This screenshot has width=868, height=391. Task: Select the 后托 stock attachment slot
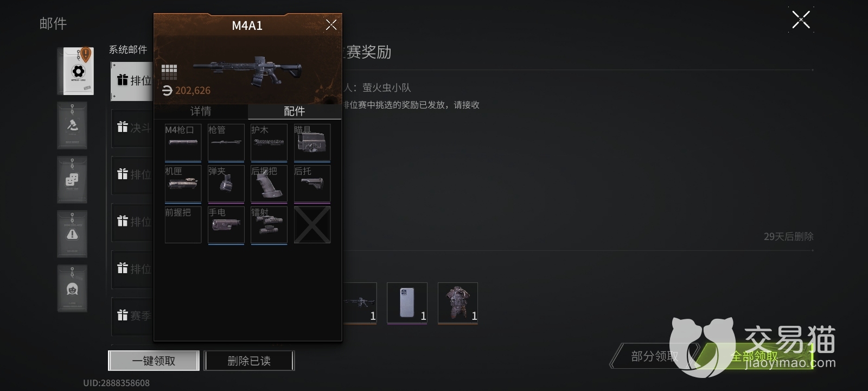click(312, 184)
